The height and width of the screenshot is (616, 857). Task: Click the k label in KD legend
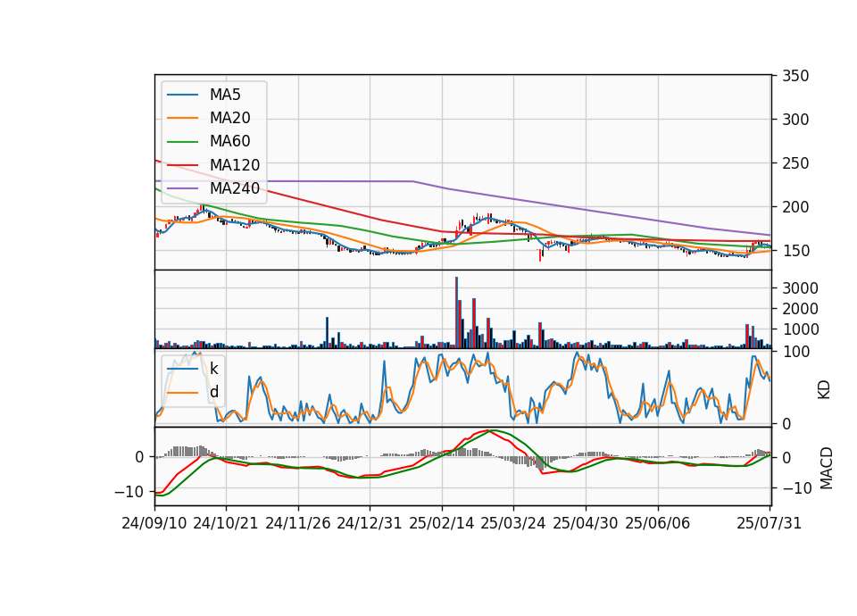[x=213, y=369]
